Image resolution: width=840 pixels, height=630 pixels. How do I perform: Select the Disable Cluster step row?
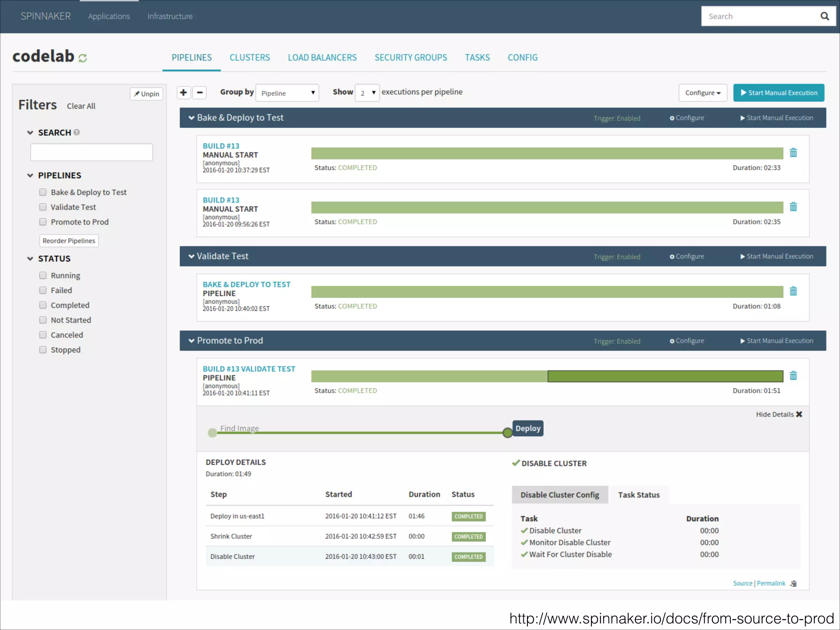pyautogui.click(x=349, y=556)
